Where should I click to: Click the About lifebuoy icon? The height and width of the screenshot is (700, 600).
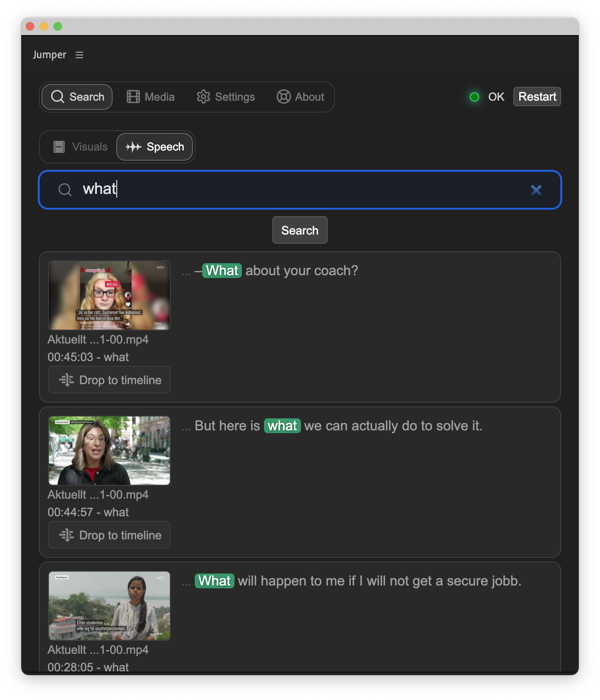point(283,97)
